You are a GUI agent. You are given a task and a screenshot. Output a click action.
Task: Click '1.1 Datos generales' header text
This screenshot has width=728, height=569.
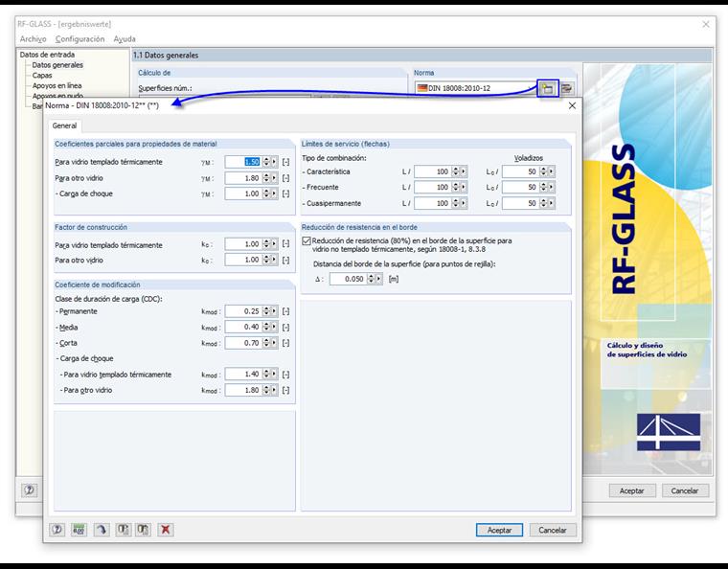[166, 56]
